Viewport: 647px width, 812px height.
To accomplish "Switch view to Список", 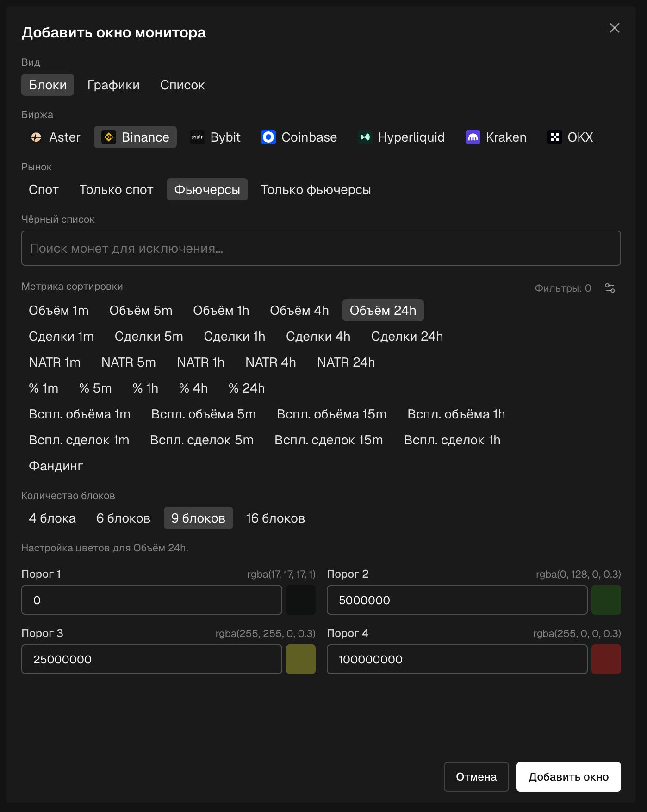I will (182, 85).
